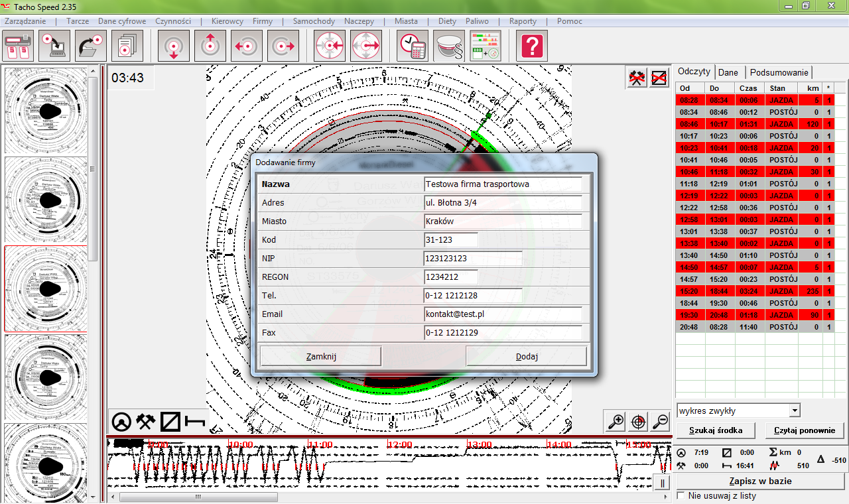Click the zoom out magnifier icon
The image size is (849, 504).
coord(660,421)
